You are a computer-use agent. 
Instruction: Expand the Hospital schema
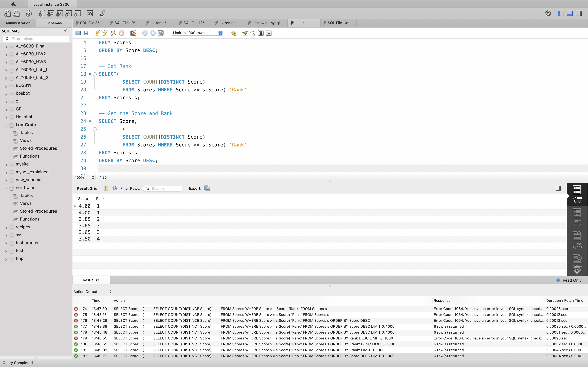[x=6, y=118]
